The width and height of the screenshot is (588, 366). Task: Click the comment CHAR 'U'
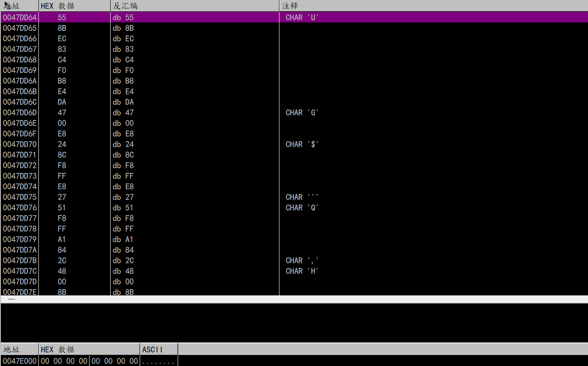pos(302,17)
